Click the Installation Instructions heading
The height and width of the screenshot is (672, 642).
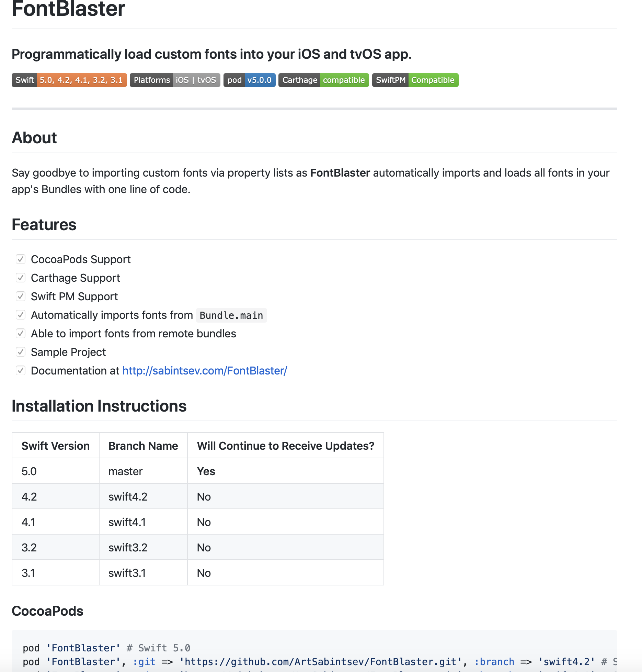99,406
